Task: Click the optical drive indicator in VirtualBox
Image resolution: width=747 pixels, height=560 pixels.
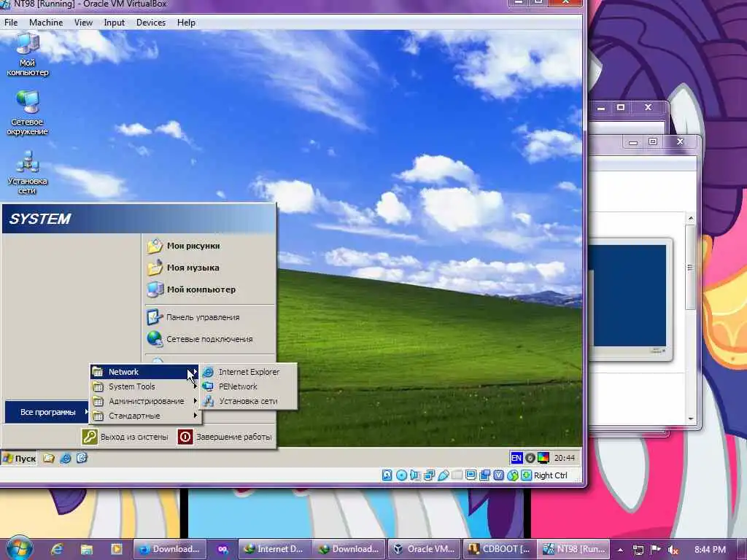Action: [x=402, y=475]
